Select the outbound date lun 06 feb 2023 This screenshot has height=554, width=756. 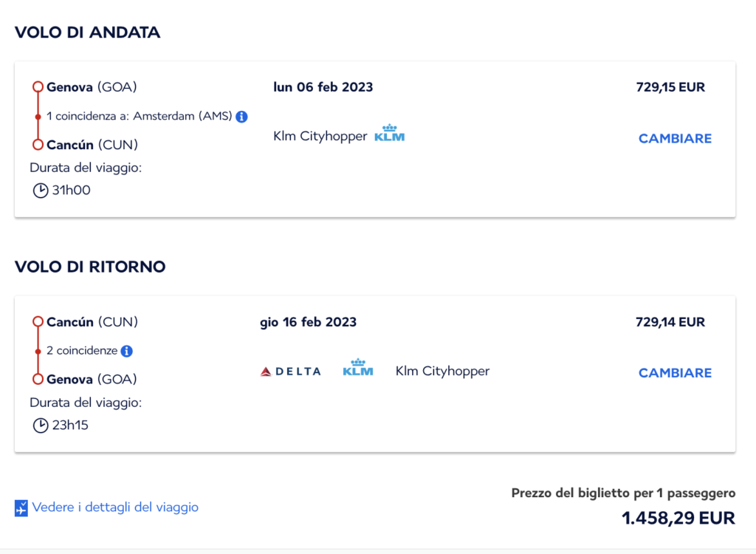[x=323, y=87]
